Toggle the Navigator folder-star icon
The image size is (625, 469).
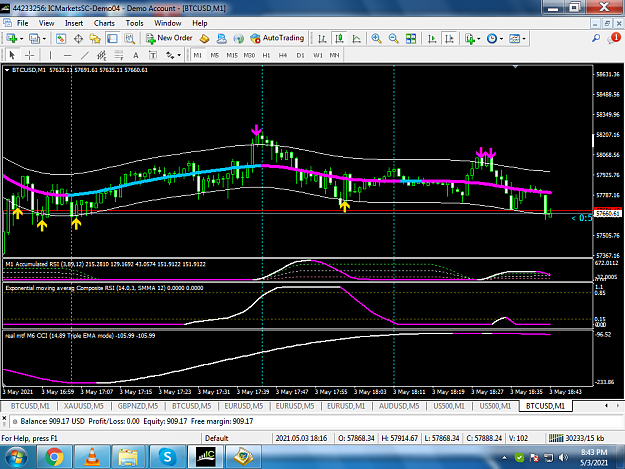click(x=95, y=39)
